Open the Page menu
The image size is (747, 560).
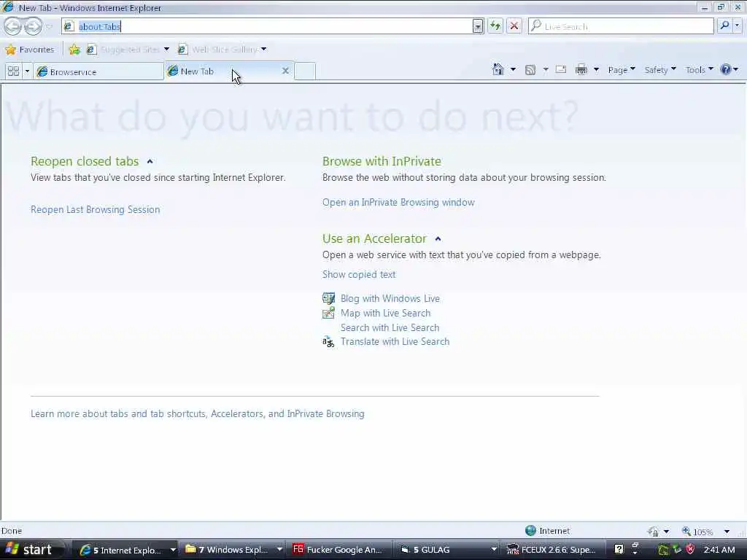point(622,70)
